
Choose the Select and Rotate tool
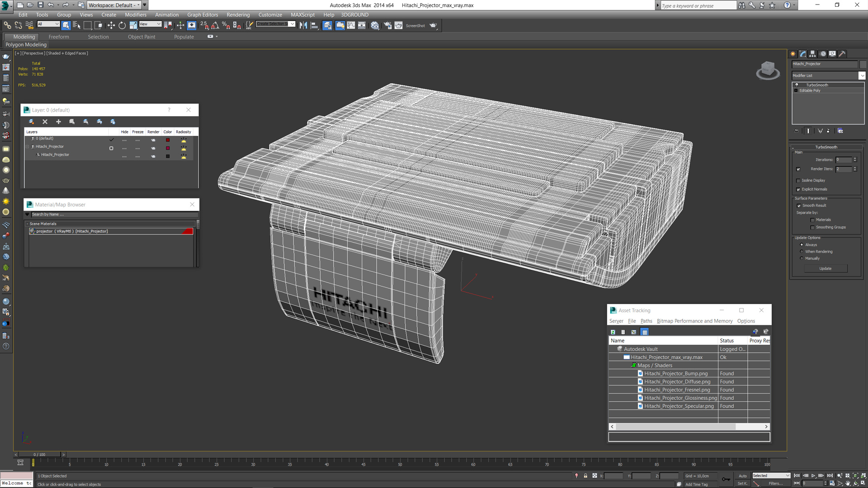point(122,25)
